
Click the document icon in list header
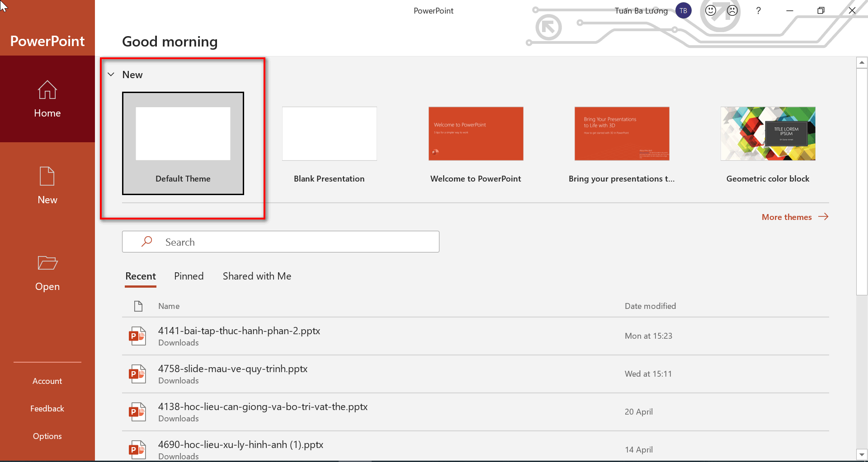pos(138,306)
